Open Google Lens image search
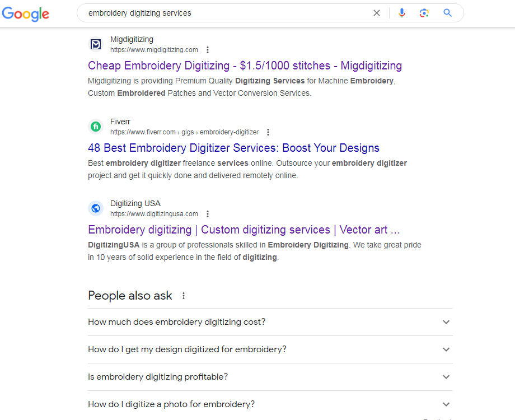Screen dimensions: 515x420 424,13
